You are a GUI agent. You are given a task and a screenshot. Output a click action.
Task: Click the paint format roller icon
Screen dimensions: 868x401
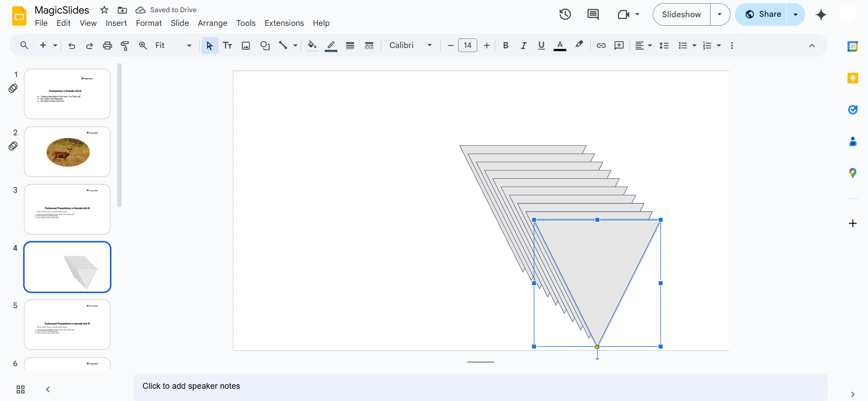coord(125,45)
